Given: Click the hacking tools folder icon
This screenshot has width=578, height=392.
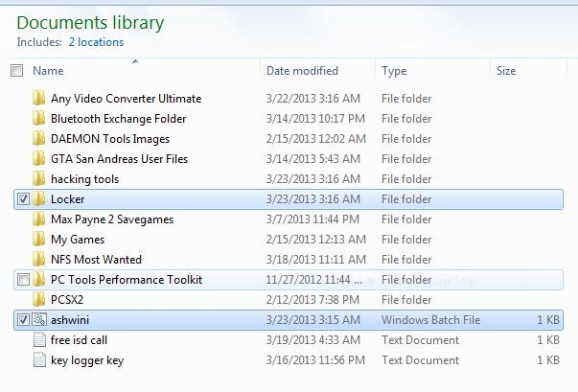Looking at the screenshot, I should (39, 179).
